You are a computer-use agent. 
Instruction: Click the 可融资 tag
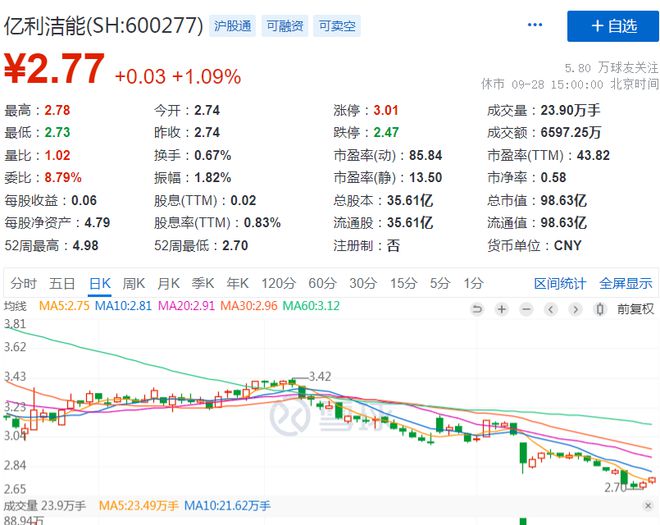click(285, 26)
